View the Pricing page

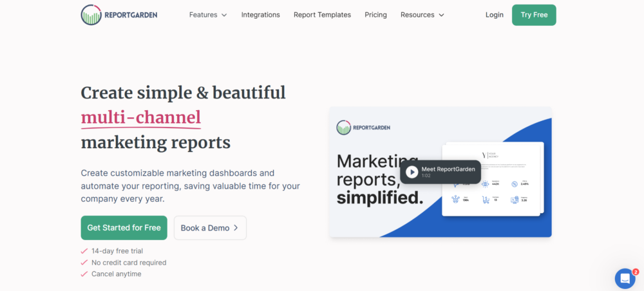click(375, 15)
